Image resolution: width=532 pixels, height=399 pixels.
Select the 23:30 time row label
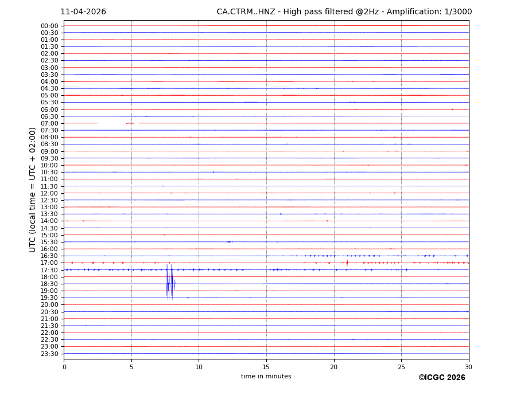coord(49,354)
